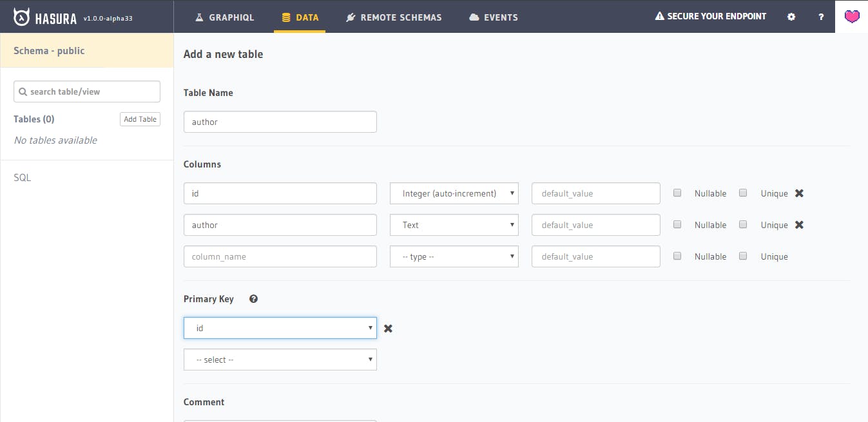
Task: Click the help icon next to Primary Key
Action: (253, 298)
